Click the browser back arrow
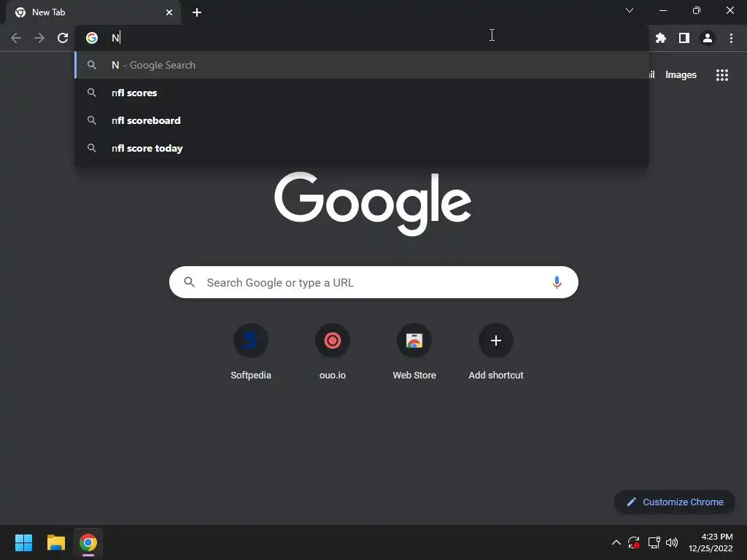Screen dimensions: 747x560 click(x=16, y=38)
